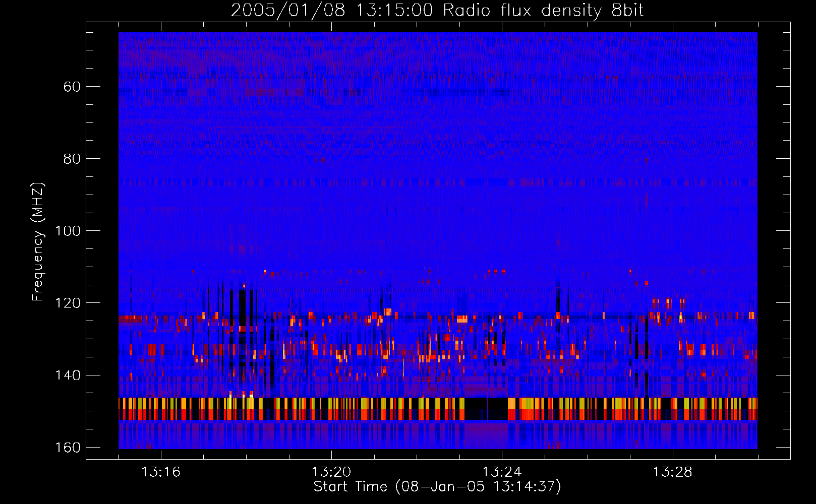Select the 160 frequency tick label
Image resolution: width=816 pixels, height=504 pixels.
coord(68,448)
